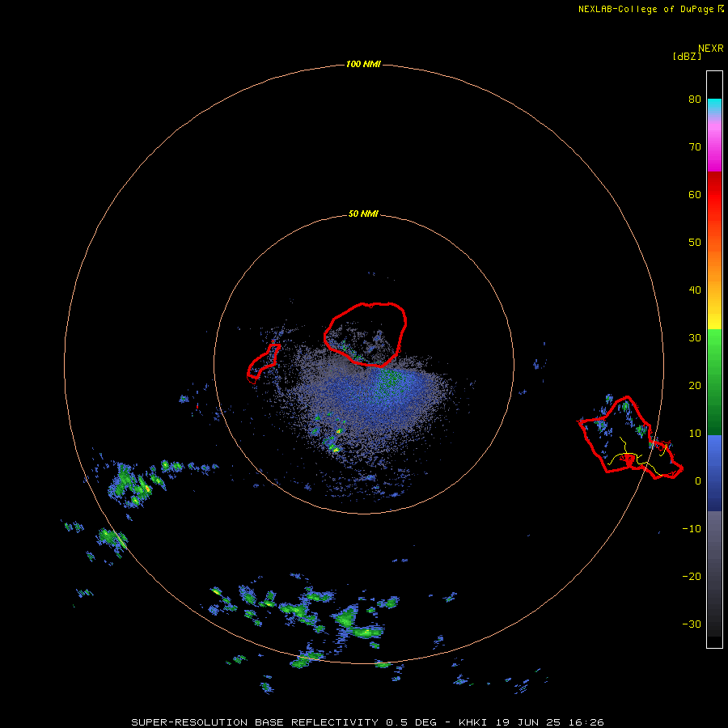The image size is (728, 728).
Task: Click the 50 value on the dBZ scale
Action: click(x=695, y=243)
